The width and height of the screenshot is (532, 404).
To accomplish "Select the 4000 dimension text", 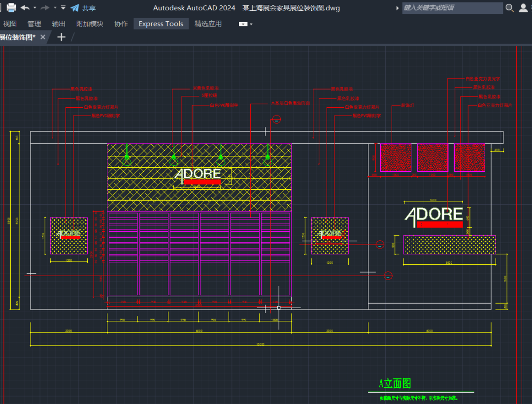I will 429,331.
